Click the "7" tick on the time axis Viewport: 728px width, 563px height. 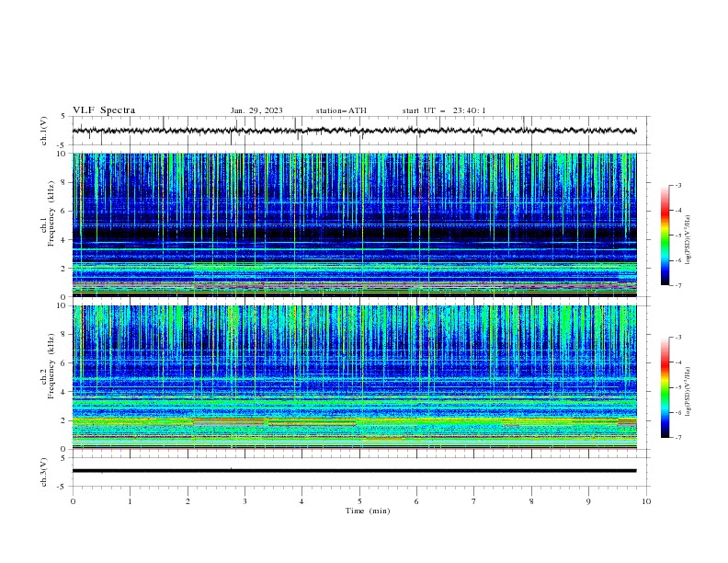click(474, 501)
